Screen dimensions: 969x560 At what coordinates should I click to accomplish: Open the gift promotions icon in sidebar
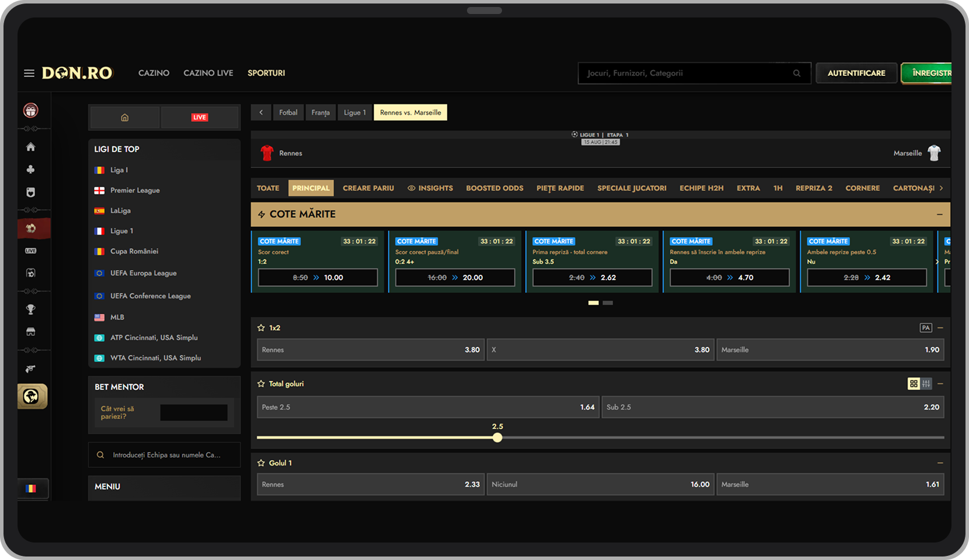point(31,110)
